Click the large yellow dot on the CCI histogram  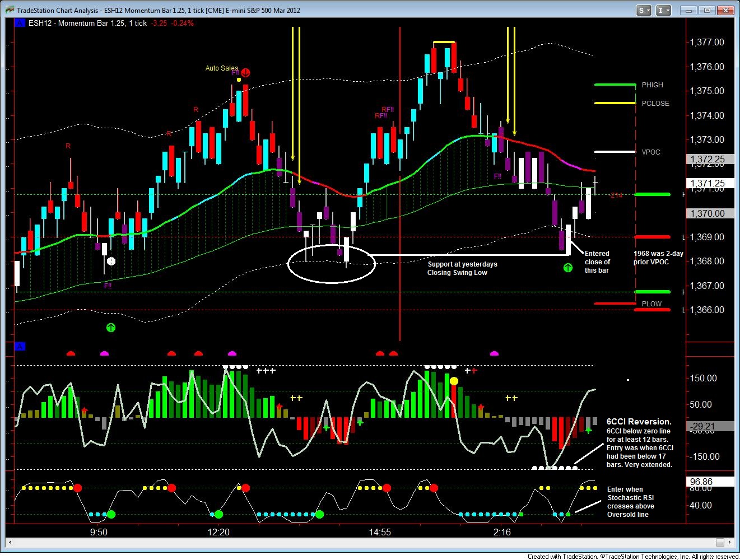(x=454, y=381)
